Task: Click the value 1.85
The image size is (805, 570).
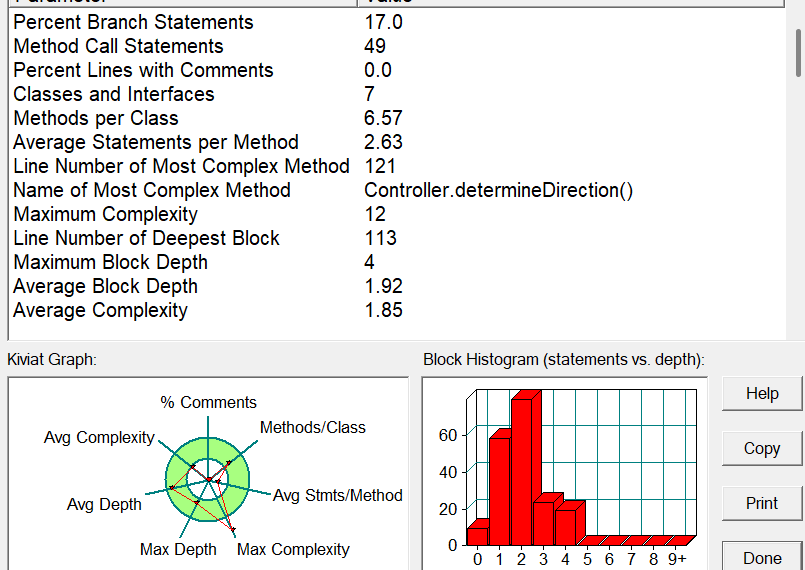Action: tap(383, 310)
